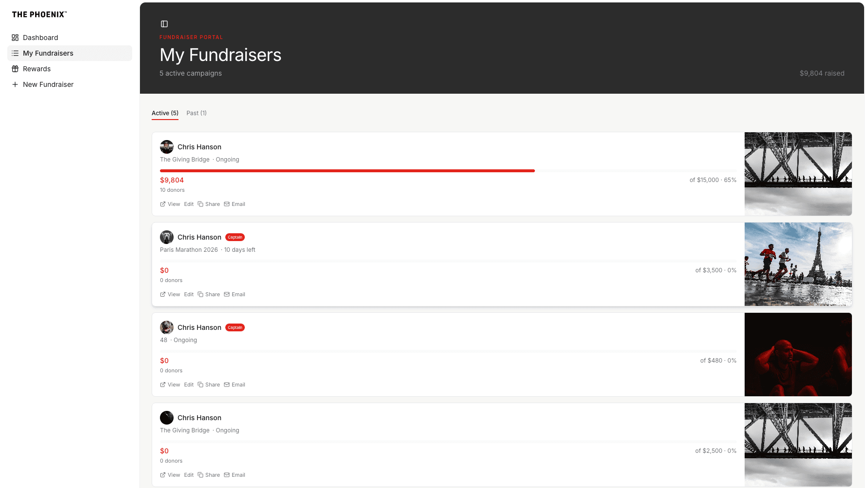Image resolution: width=868 pixels, height=488 pixels.
Task: Email the $9,804 Giving Bridge fundraiser
Action: click(x=235, y=204)
